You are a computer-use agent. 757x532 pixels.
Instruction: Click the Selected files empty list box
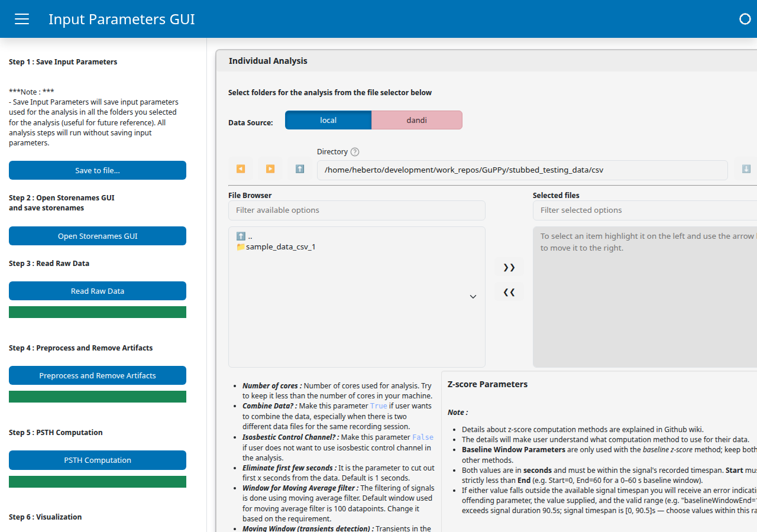point(645,297)
